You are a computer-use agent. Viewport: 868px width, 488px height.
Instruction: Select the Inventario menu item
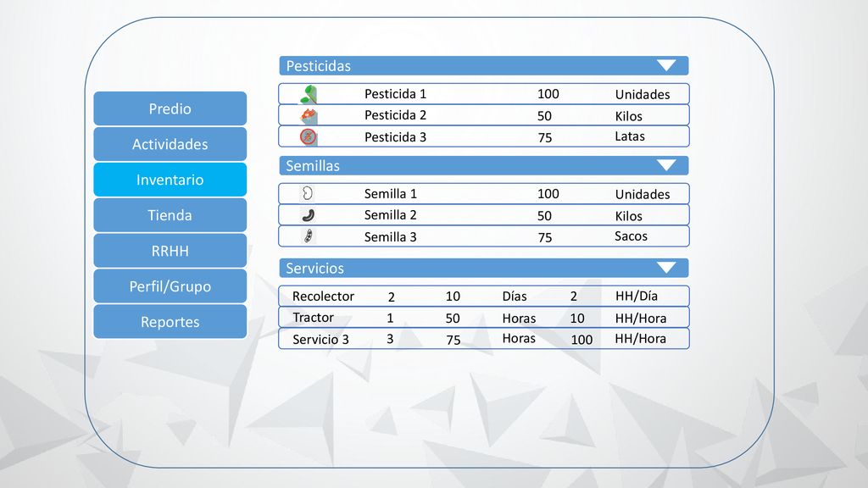170,180
